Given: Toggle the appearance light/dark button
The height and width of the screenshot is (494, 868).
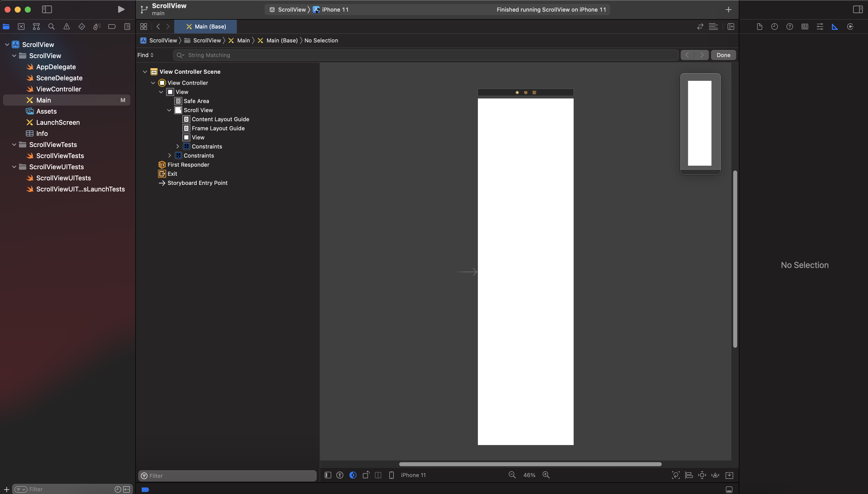Looking at the screenshot, I should [353, 475].
